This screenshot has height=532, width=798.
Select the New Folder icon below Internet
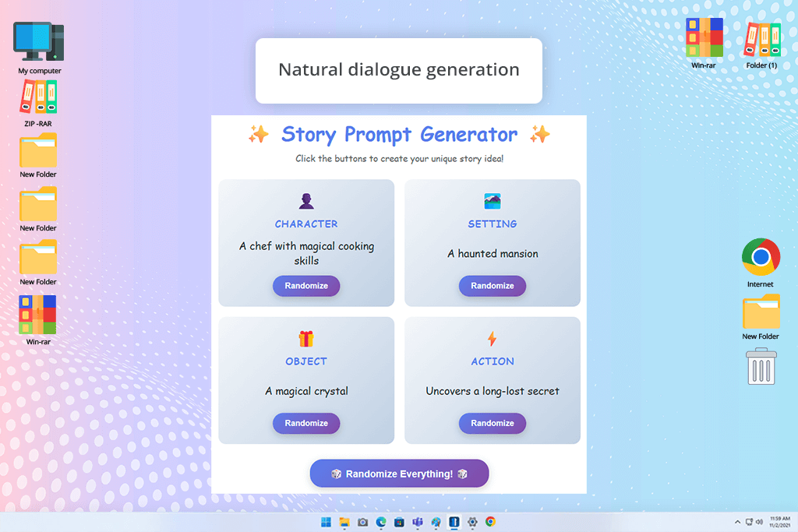click(x=761, y=317)
